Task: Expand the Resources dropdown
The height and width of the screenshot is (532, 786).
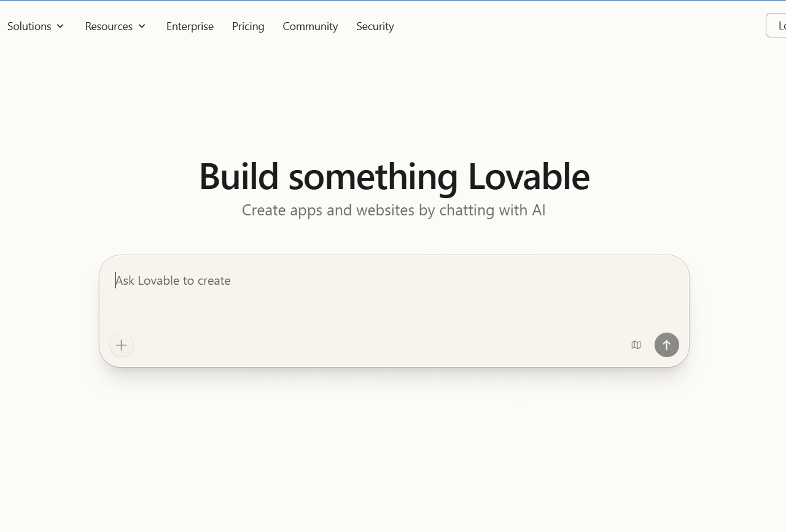Action: pyautogui.click(x=114, y=26)
